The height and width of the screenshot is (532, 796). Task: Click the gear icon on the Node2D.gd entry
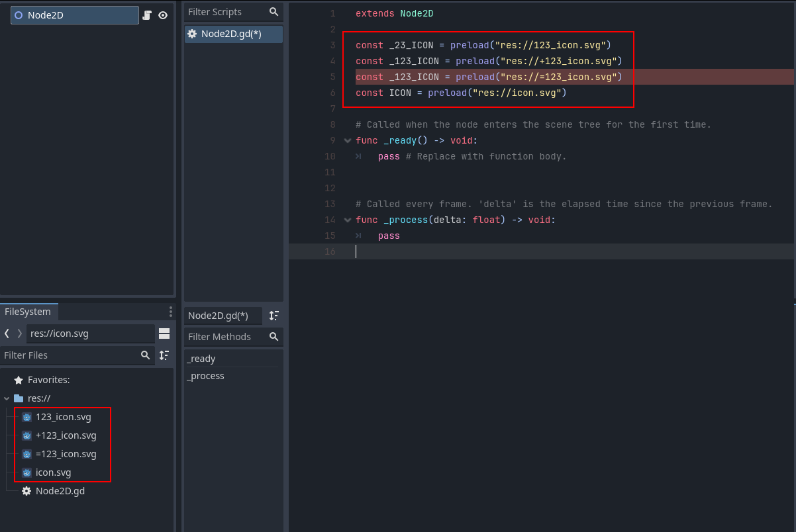click(x=26, y=491)
